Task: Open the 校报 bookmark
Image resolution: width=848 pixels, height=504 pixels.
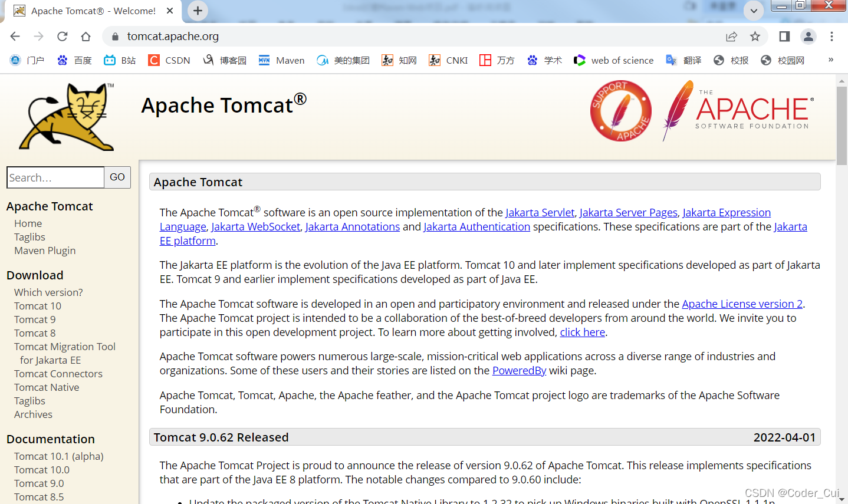Action: coord(731,60)
